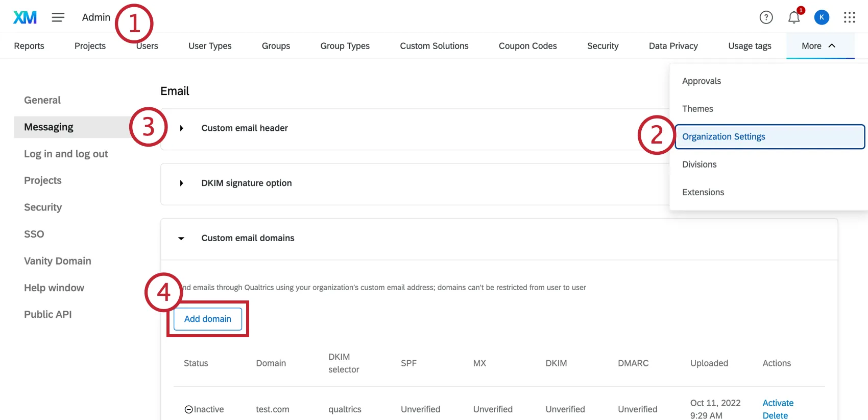Collapse the Custom email domains section
Viewport: 868px width, 420px height.
(181, 238)
